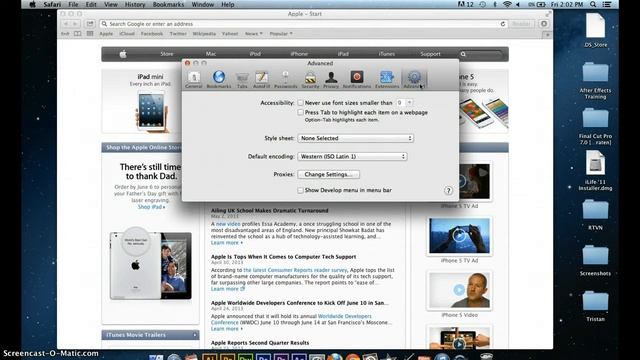Click the Facebook bookmark in bookmarks bar

pyautogui.click(x=152, y=34)
